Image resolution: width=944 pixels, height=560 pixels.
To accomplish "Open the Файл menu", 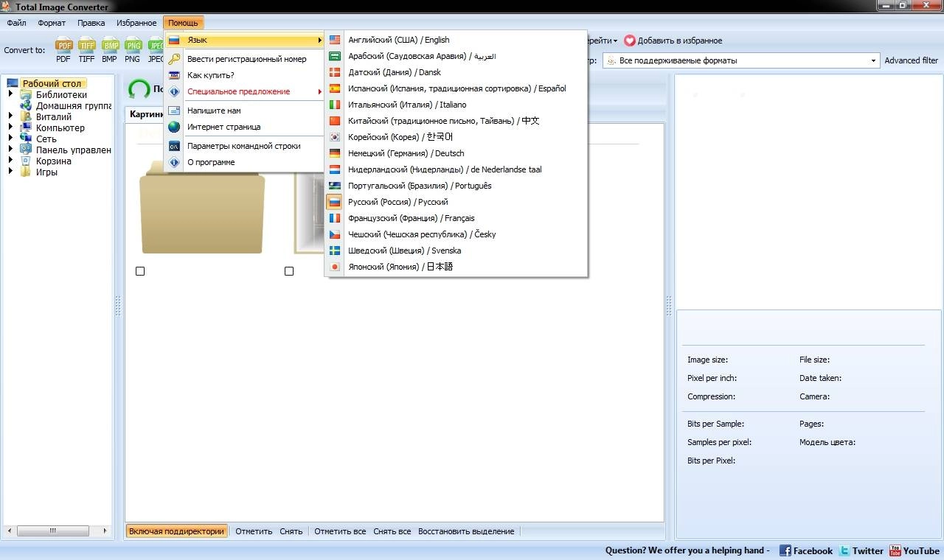I will tap(16, 23).
